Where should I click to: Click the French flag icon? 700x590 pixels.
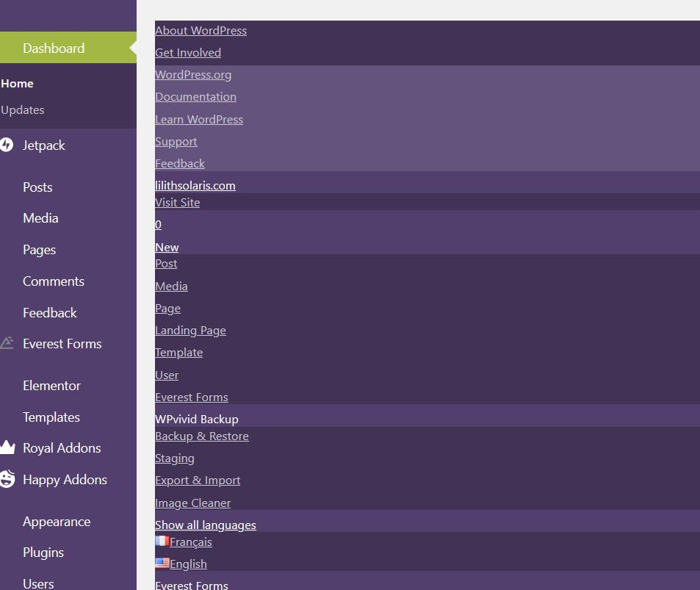tap(162, 542)
